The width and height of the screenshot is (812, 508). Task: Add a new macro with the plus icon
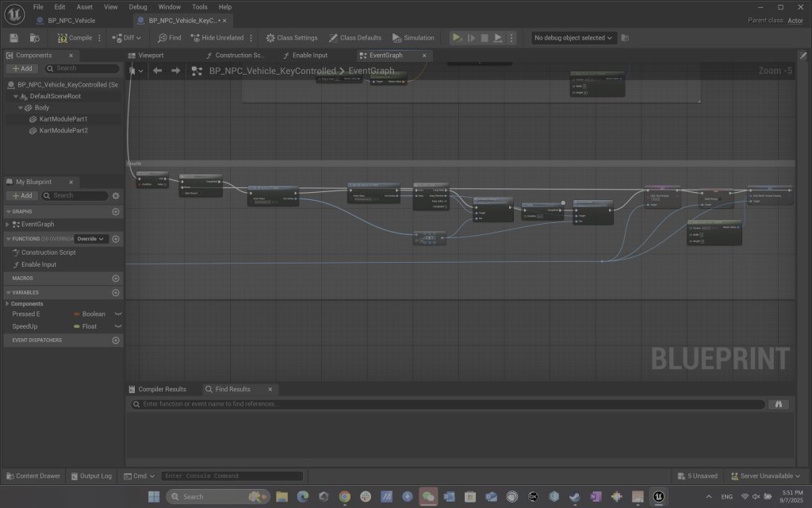(116, 279)
